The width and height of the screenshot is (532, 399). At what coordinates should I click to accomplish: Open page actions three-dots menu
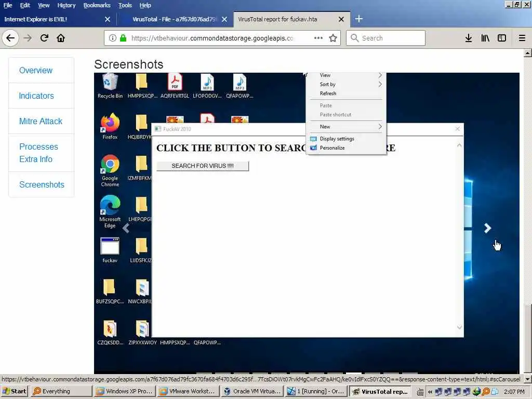point(318,38)
